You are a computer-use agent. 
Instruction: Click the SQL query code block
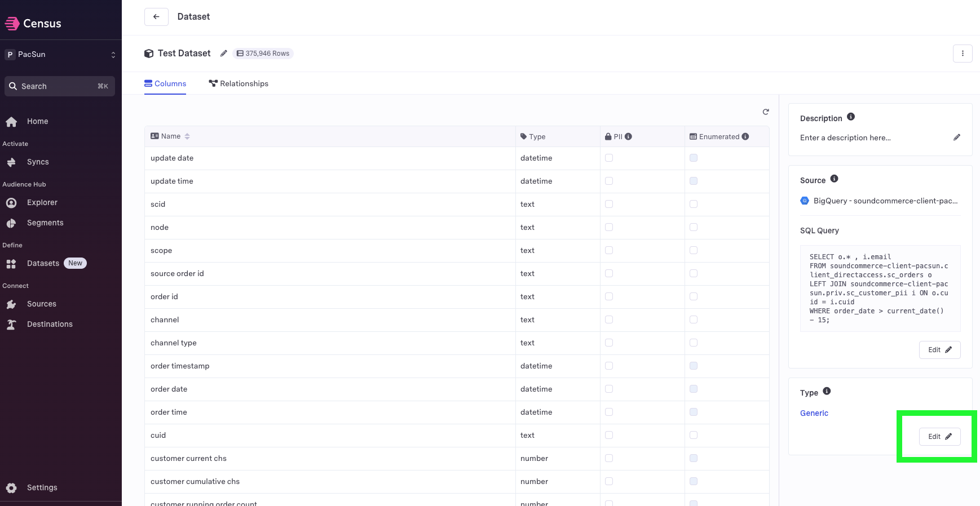[880, 288]
